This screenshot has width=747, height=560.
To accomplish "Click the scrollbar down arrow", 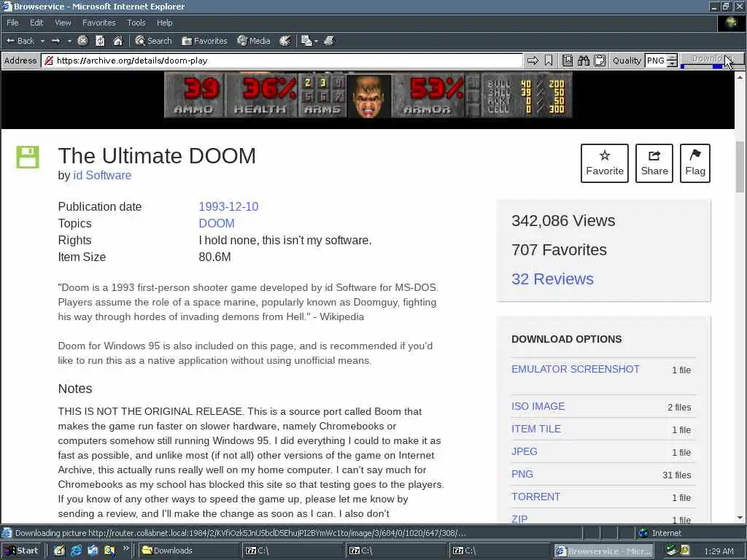I will coord(740,518).
